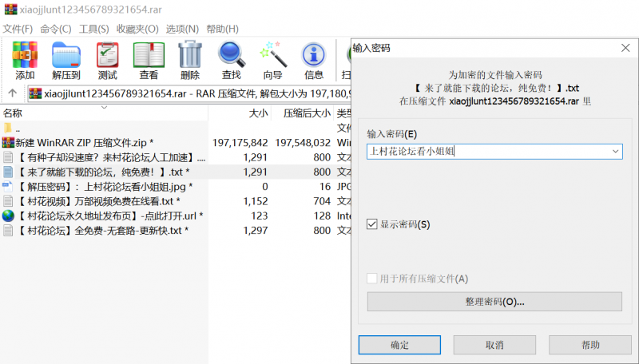Image resolution: width=639 pixels, height=364 pixels.
Task: Select the file 【村花论坛】全免费-无套路-更新快.txt
Action: pyautogui.click(x=102, y=231)
